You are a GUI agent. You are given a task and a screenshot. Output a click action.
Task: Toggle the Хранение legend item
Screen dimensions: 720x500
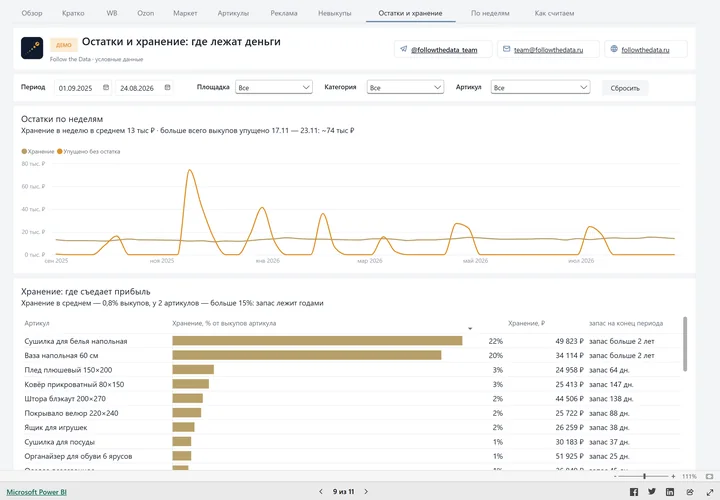38,152
